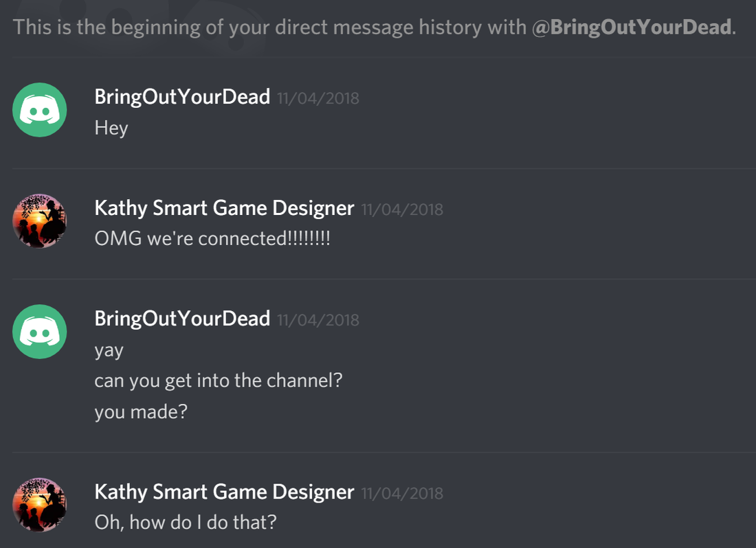Click the @BringOutYourDead mention in history header
The image size is (756, 548).
(632, 27)
